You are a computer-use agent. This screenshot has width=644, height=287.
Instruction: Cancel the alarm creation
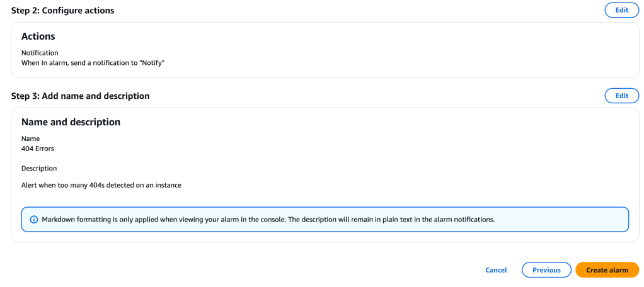point(496,270)
